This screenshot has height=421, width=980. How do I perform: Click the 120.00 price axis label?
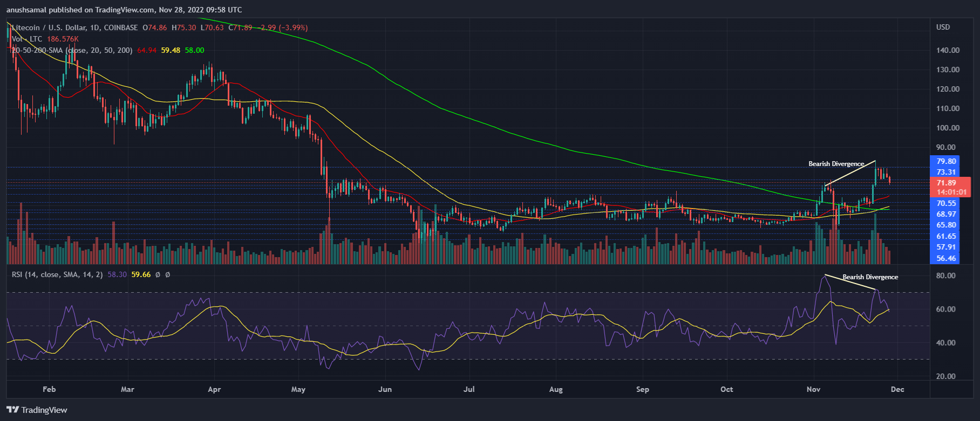tap(948, 89)
